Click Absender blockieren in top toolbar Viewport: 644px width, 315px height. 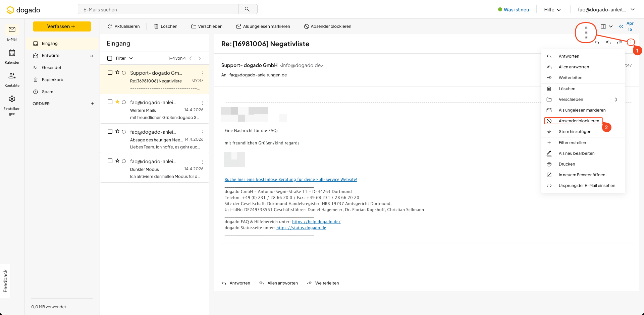pyautogui.click(x=327, y=26)
